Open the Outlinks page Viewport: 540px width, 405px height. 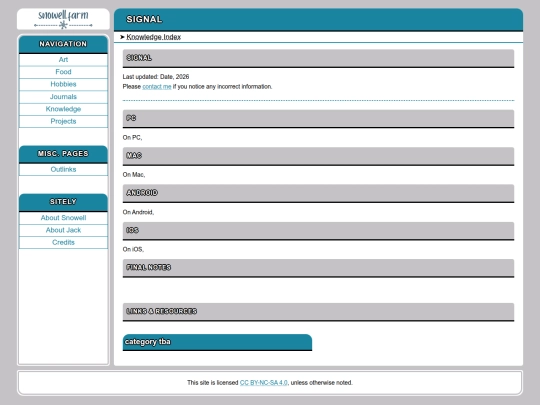[x=63, y=169]
